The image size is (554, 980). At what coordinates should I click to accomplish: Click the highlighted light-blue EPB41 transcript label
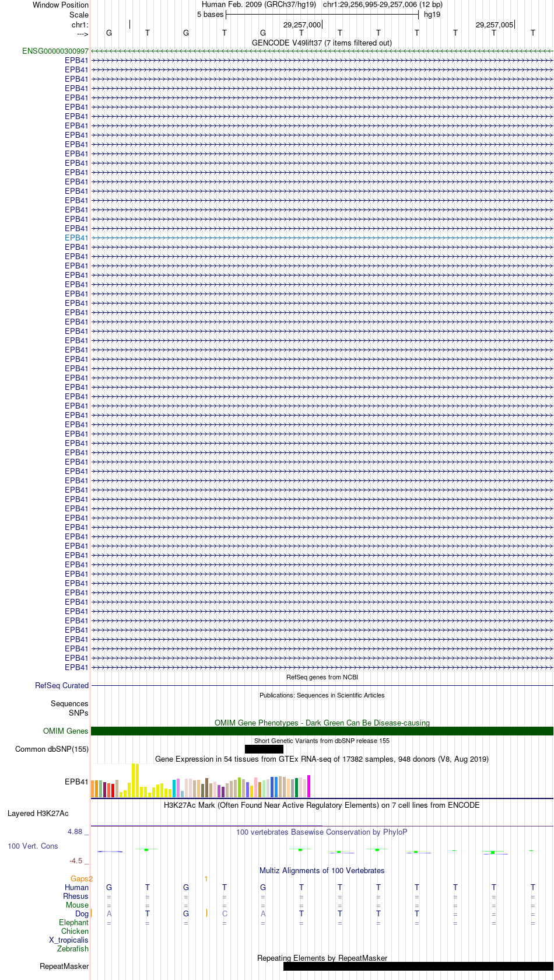76,238
